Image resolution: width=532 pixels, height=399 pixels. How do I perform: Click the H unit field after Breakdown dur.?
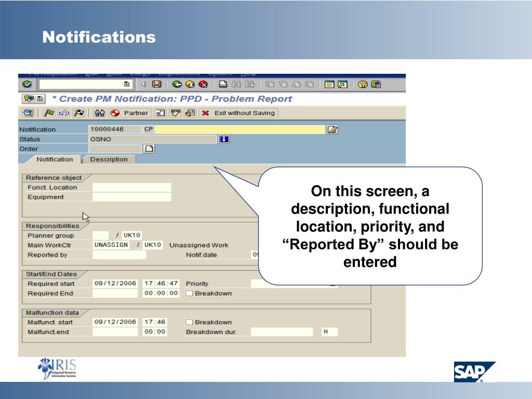[329, 332]
